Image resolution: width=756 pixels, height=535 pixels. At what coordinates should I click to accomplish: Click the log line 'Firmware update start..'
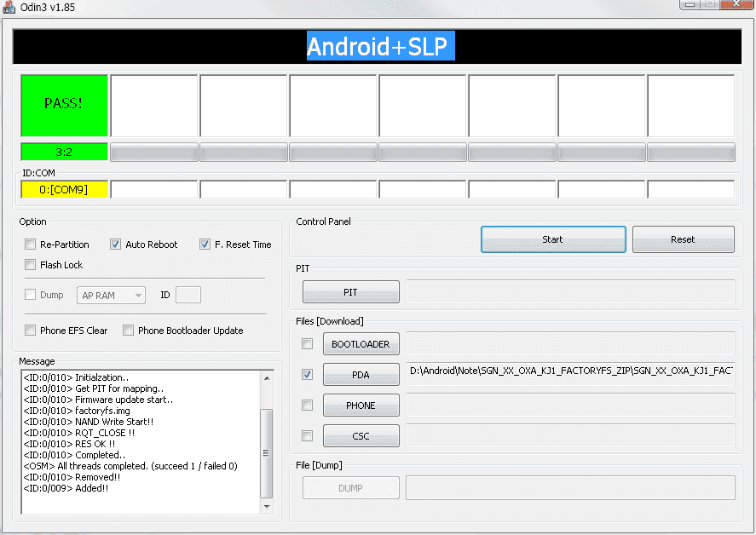point(98,400)
